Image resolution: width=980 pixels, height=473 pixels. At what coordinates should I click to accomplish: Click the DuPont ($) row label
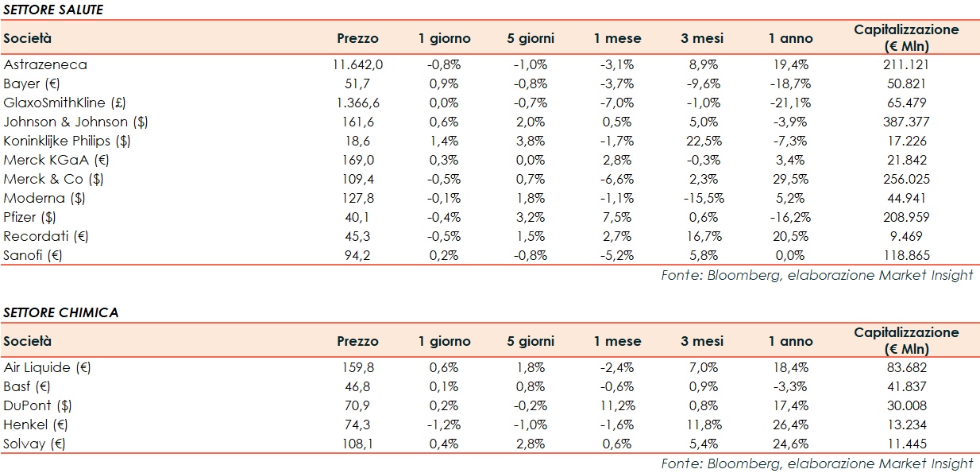[36, 405]
